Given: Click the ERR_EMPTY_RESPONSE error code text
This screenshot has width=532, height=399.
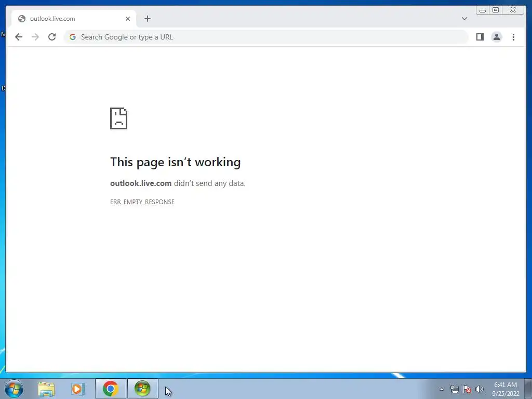Looking at the screenshot, I should (x=142, y=202).
